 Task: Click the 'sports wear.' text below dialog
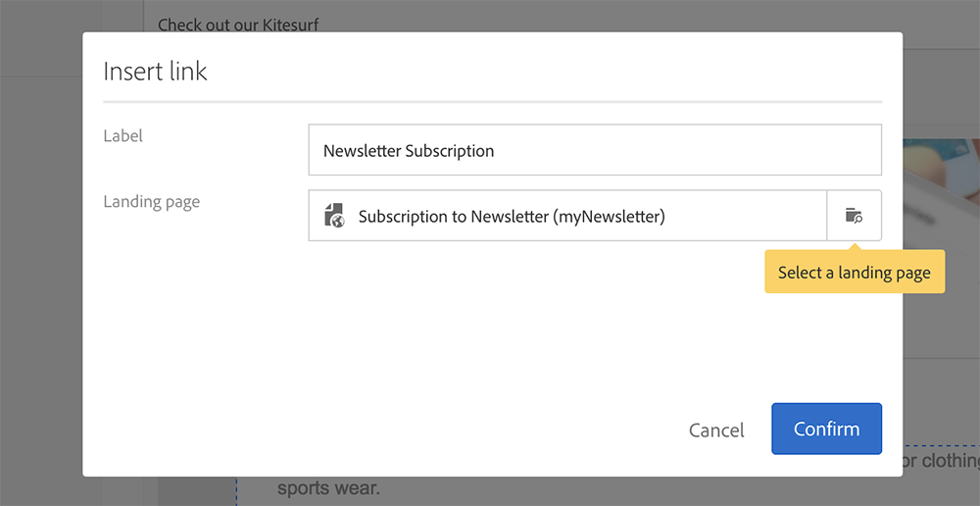328,488
